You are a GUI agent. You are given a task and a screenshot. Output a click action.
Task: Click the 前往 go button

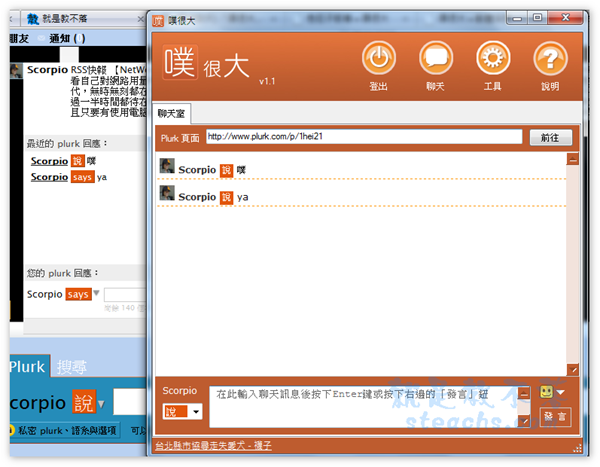(550, 137)
